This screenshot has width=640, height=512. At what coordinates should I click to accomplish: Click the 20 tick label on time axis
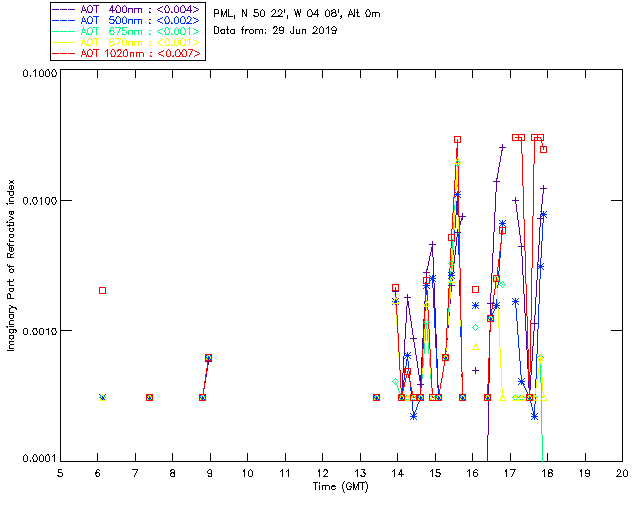click(621, 473)
